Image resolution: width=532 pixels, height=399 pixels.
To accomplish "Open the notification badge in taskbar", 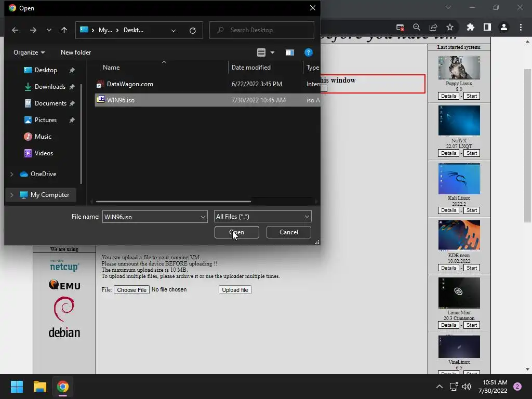I will (517, 387).
